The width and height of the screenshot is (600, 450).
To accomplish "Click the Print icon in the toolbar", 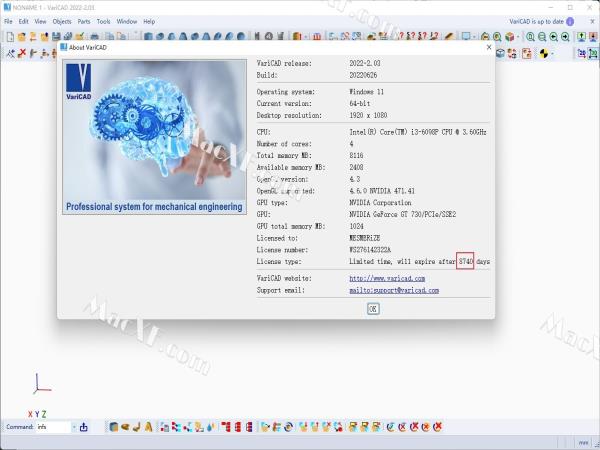I will click(94, 37).
